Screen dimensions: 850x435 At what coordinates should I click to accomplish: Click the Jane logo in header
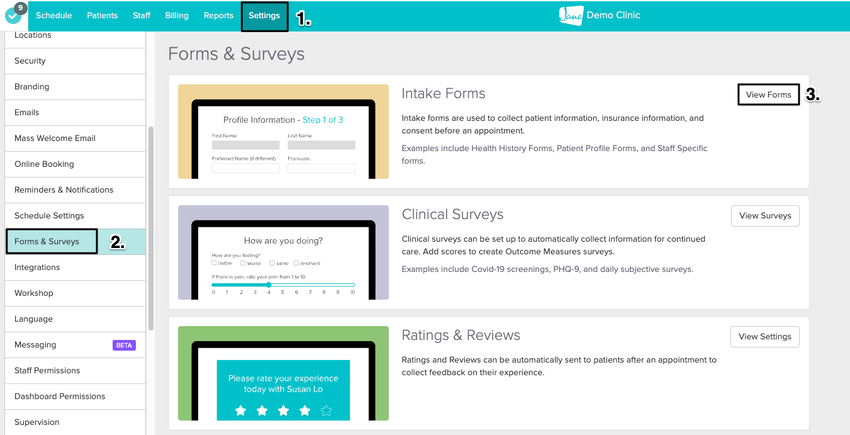[x=571, y=15]
